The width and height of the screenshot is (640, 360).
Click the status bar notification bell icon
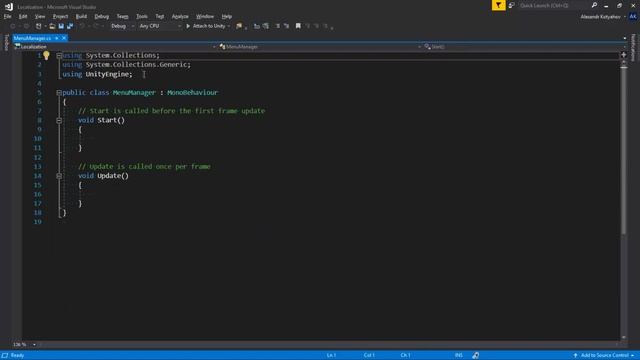476,355
